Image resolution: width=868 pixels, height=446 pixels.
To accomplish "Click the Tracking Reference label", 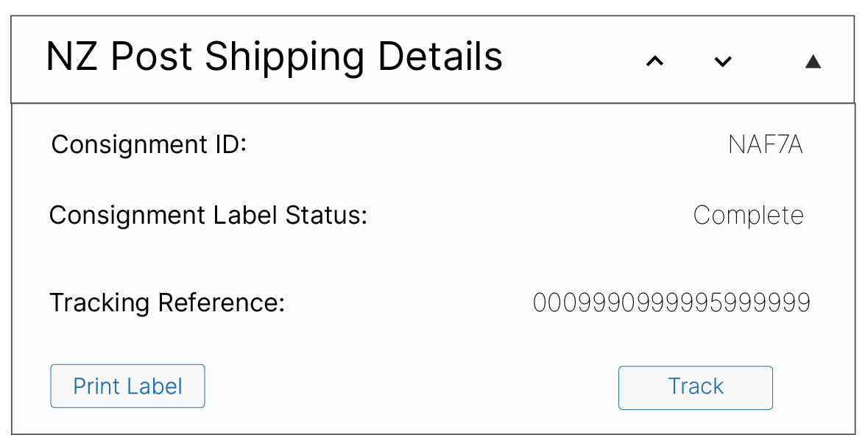I will [x=167, y=302].
